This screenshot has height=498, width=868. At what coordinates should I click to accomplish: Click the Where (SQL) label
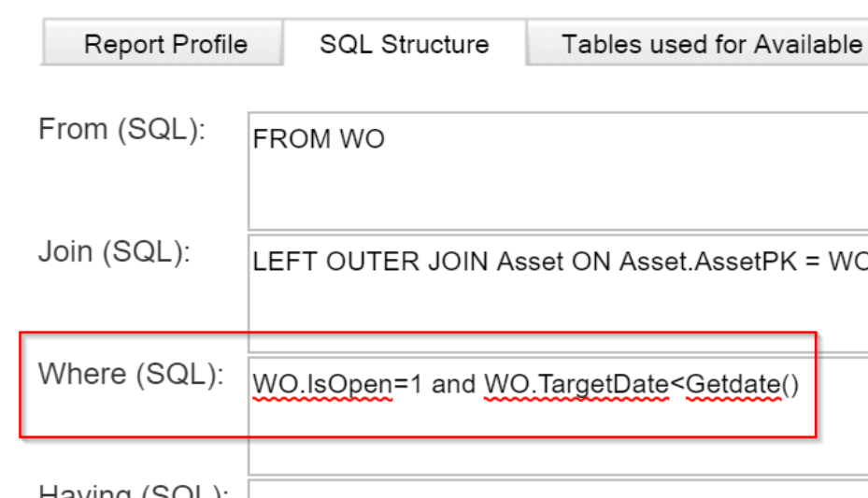131,374
